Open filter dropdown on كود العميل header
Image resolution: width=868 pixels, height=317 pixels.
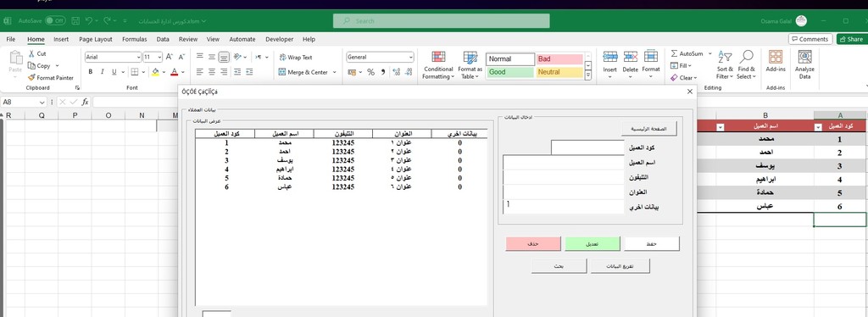click(x=818, y=127)
